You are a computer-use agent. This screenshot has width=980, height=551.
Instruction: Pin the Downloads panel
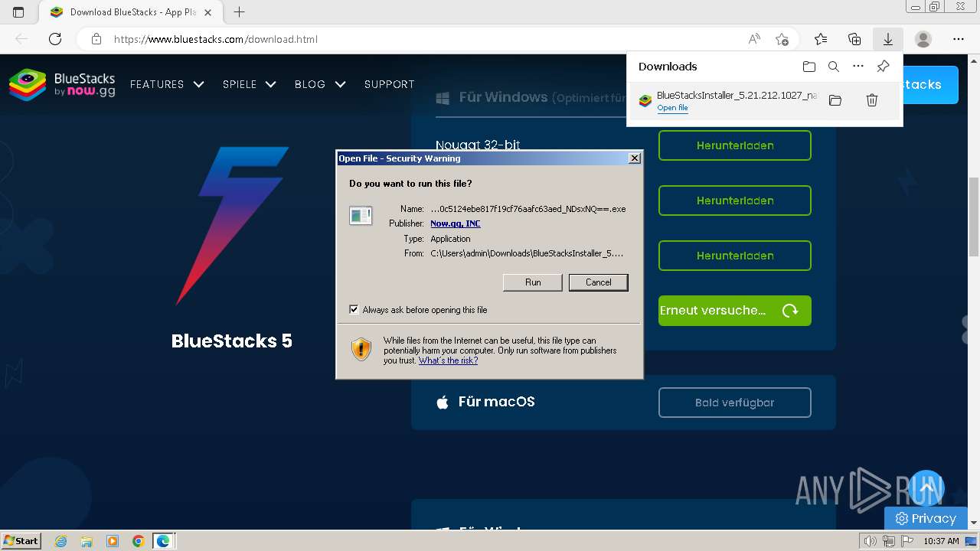coord(883,67)
